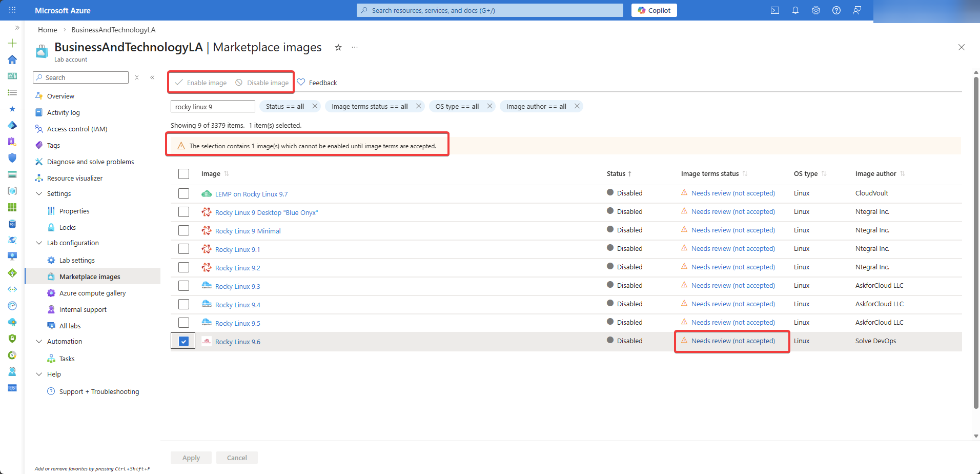This screenshot has width=980, height=474.
Task: Sort by Image author sort icon
Action: (x=903, y=174)
